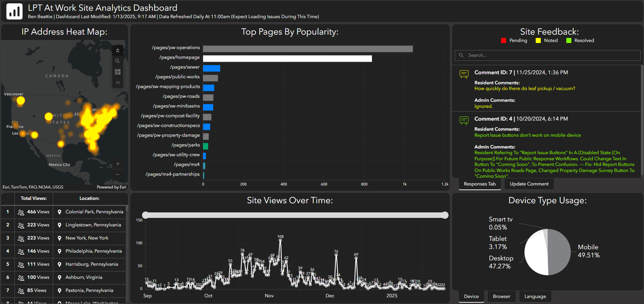Viewport: 644px width, 304px height.
Task: Collapse the map tool panel with double-left arrows
Action: 118,82
